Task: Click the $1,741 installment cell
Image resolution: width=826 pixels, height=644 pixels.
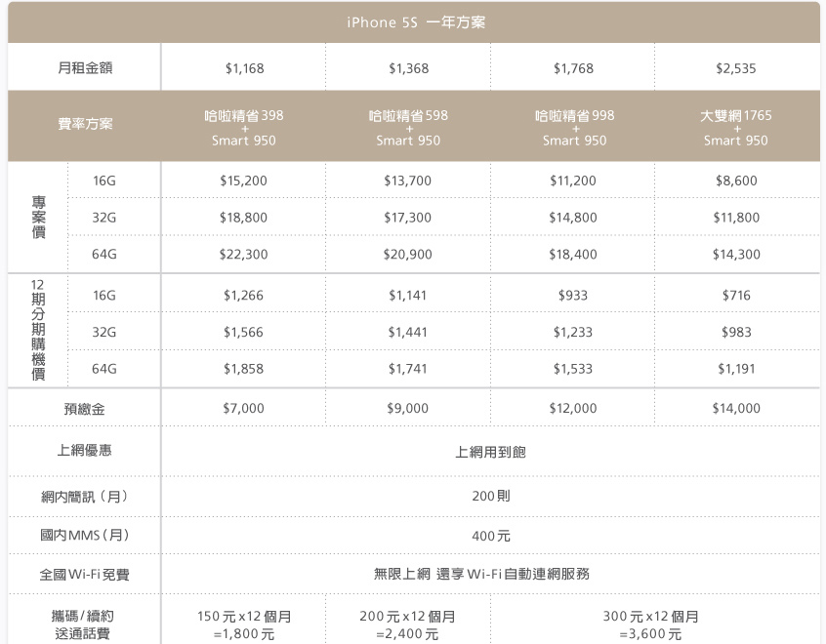Action: 408,369
